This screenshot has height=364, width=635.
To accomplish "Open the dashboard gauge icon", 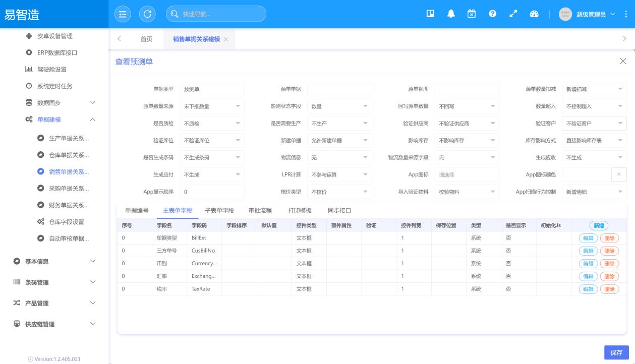I will tap(534, 14).
